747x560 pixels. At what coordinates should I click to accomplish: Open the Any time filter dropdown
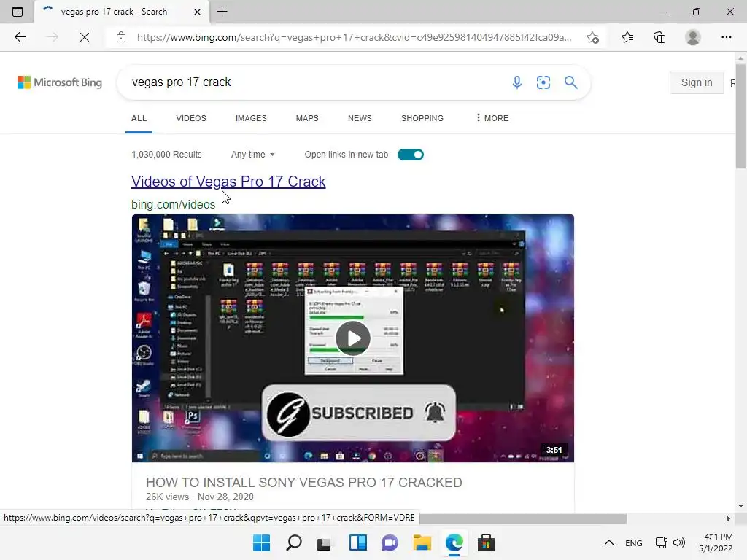click(x=253, y=155)
